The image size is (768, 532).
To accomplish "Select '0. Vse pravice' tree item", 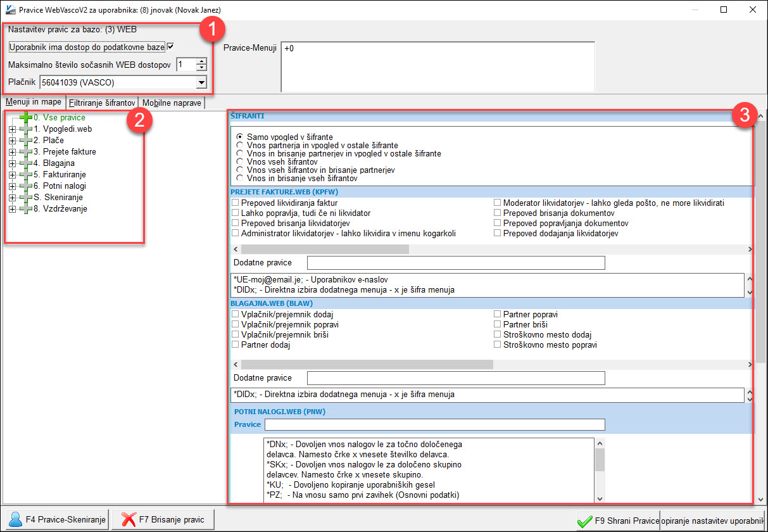I will click(60, 117).
